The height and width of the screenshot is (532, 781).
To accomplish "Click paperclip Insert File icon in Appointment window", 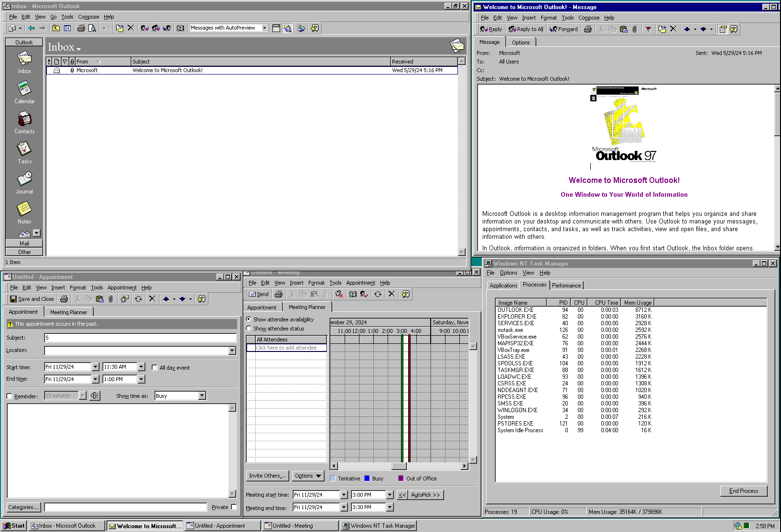I will pyautogui.click(x=111, y=299).
